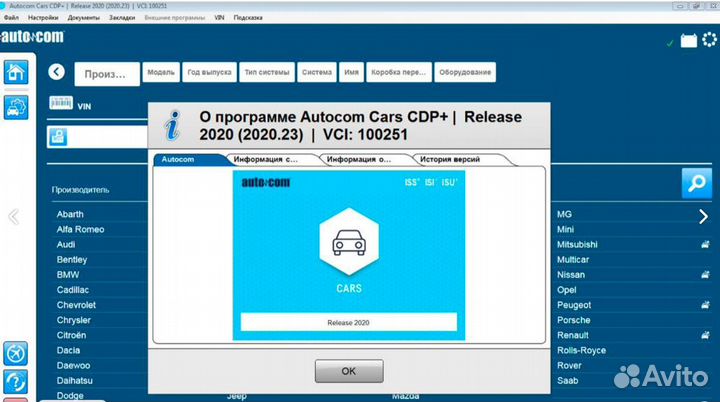Screen dimensions: 720x402
Task: Click the next page right chevron
Action: [x=703, y=216]
